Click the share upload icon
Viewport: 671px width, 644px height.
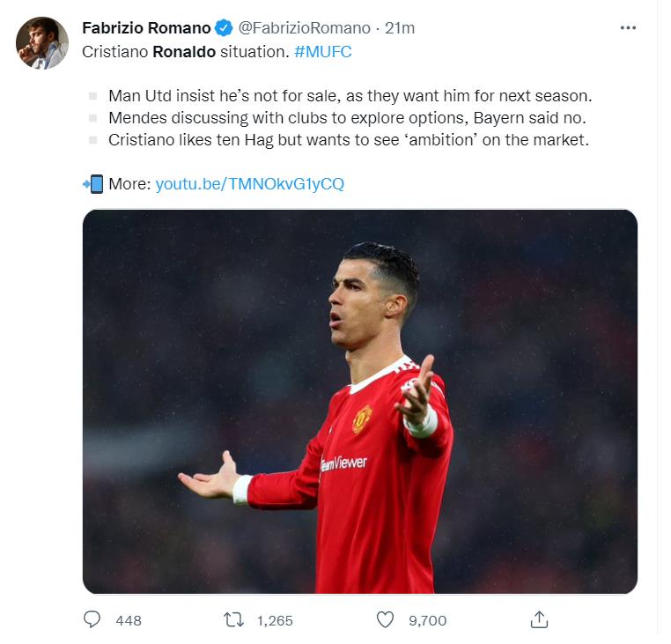pos(540,620)
